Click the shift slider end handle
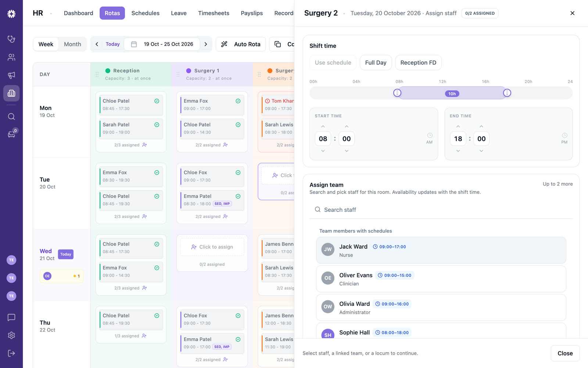This screenshot has width=588, height=368. coord(507,93)
